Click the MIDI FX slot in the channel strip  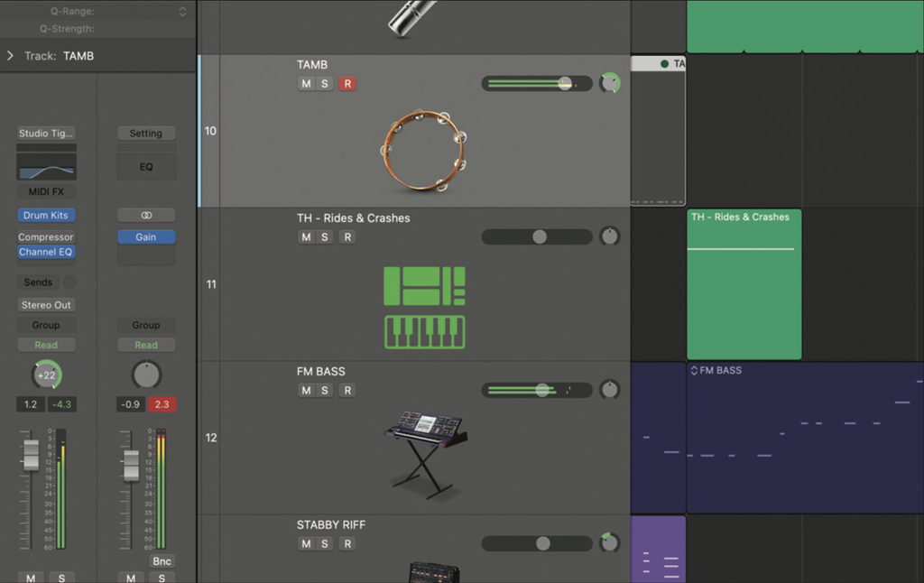pos(45,190)
